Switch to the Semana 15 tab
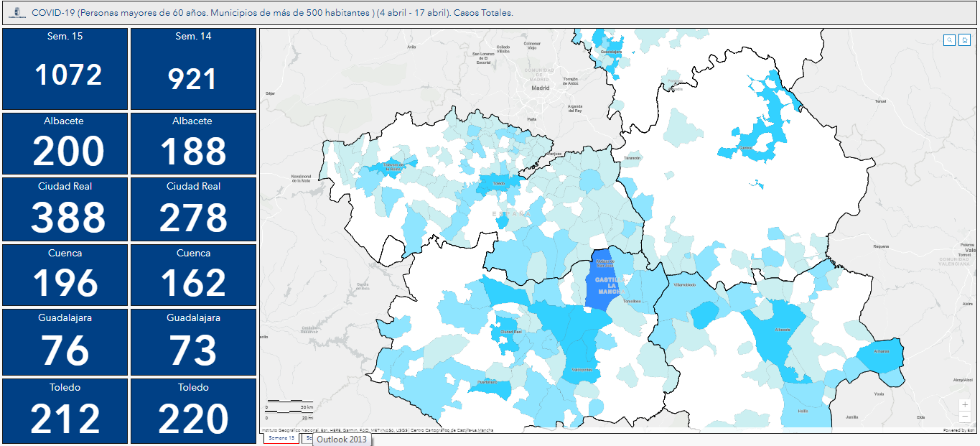This screenshot has width=980, height=446. tap(281, 438)
